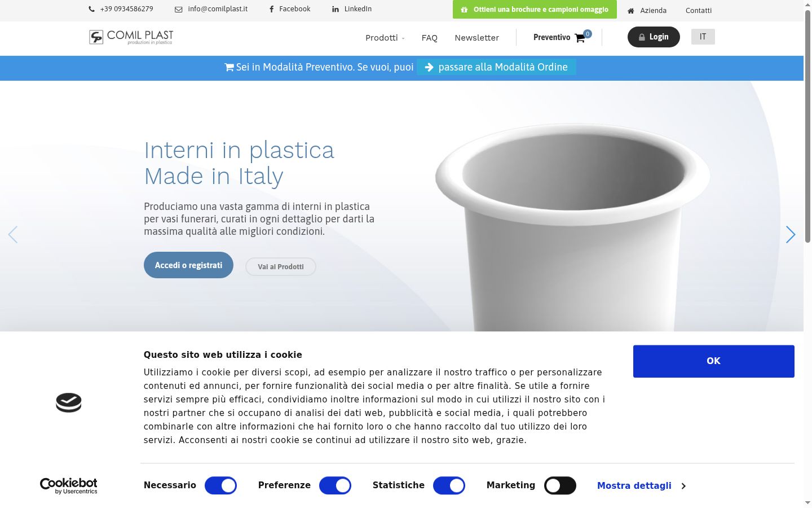The height and width of the screenshot is (508, 812).
Task: Expand the Prodotti dropdown menu
Action: pos(385,38)
